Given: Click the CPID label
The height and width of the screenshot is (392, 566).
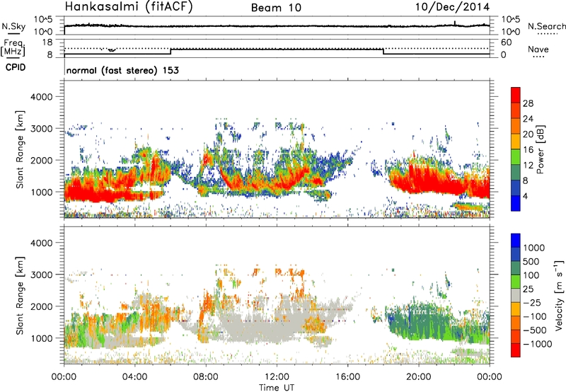Looking at the screenshot, I should (16, 67).
